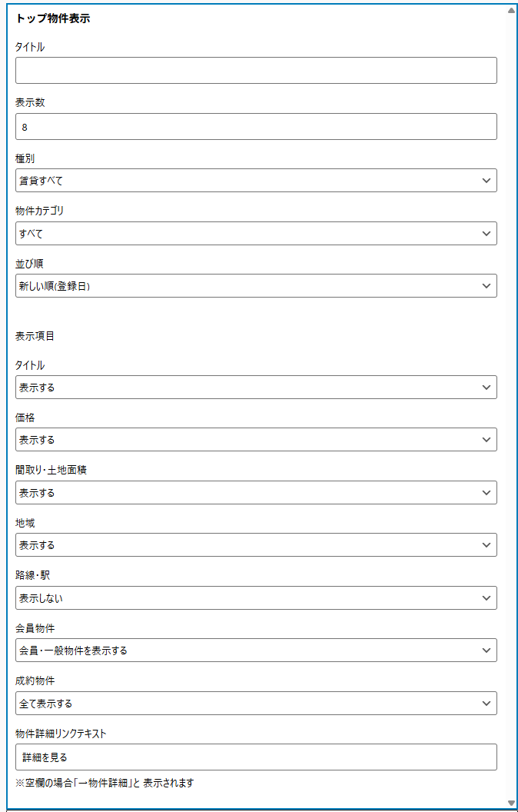This screenshot has width=518, height=812.
Task: Click the chevron arrow of 路線・駅 select
Action: pos(486,597)
